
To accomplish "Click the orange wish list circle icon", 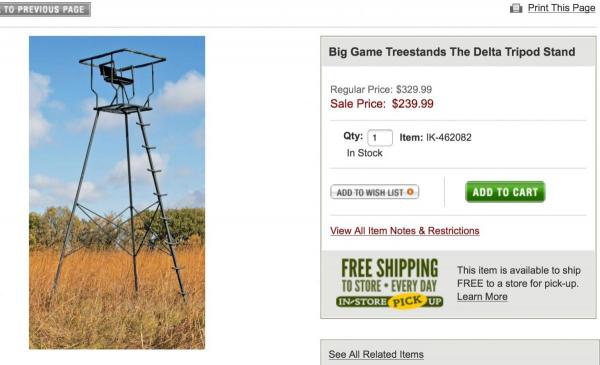I will (x=410, y=192).
